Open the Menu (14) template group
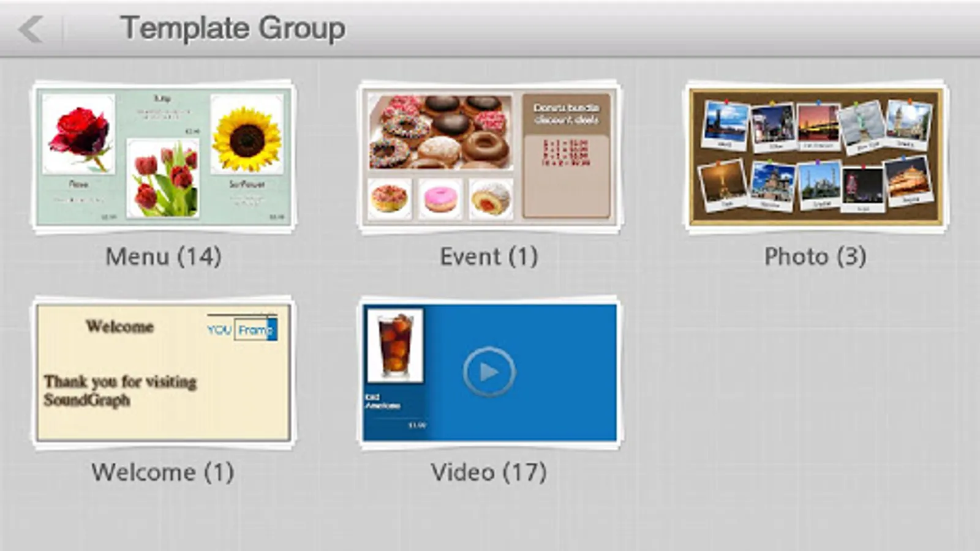 (x=162, y=156)
